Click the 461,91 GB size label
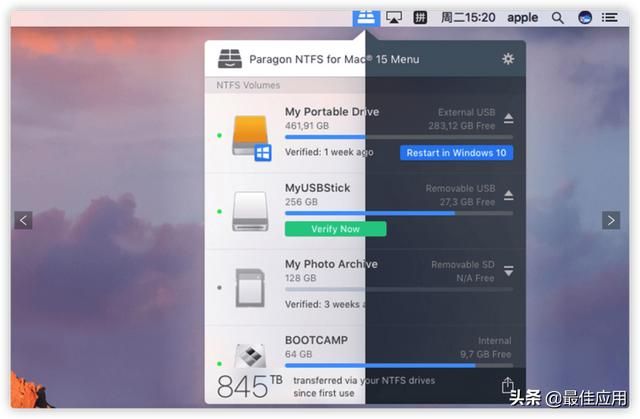This screenshot has height=419, width=640. pyautogui.click(x=307, y=126)
